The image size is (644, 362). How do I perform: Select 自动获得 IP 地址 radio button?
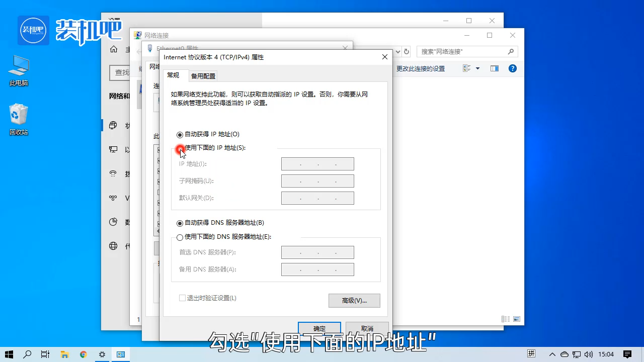180,134
